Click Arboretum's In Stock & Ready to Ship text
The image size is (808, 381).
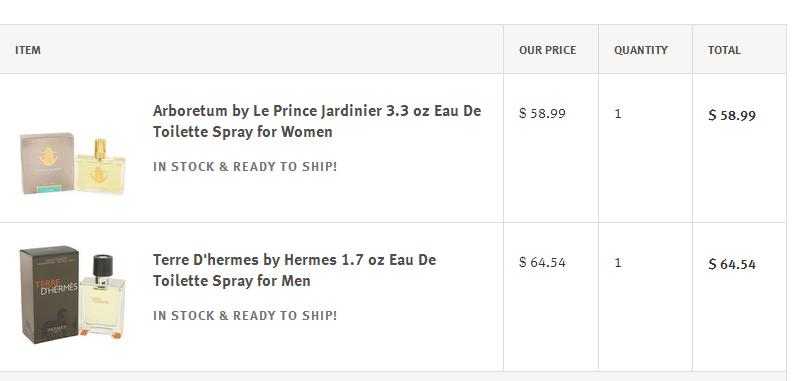pyautogui.click(x=245, y=167)
